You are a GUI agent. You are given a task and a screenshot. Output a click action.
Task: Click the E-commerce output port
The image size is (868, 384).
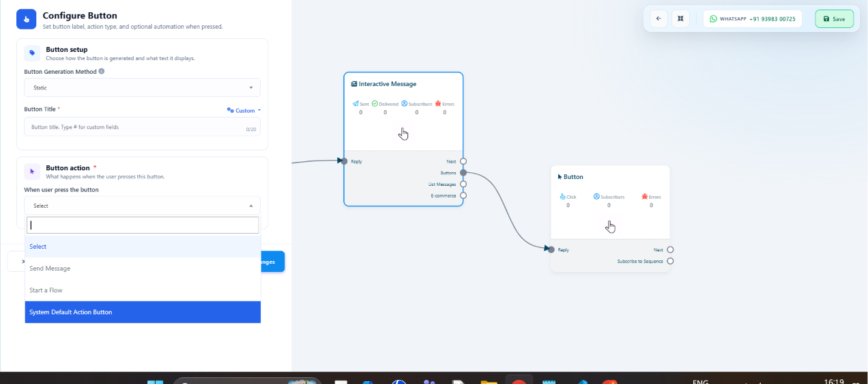click(x=463, y=195)
